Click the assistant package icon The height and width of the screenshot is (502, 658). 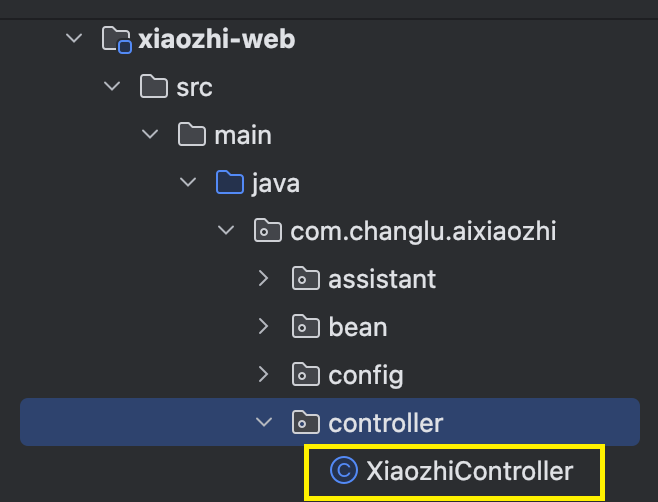point(306,278)
